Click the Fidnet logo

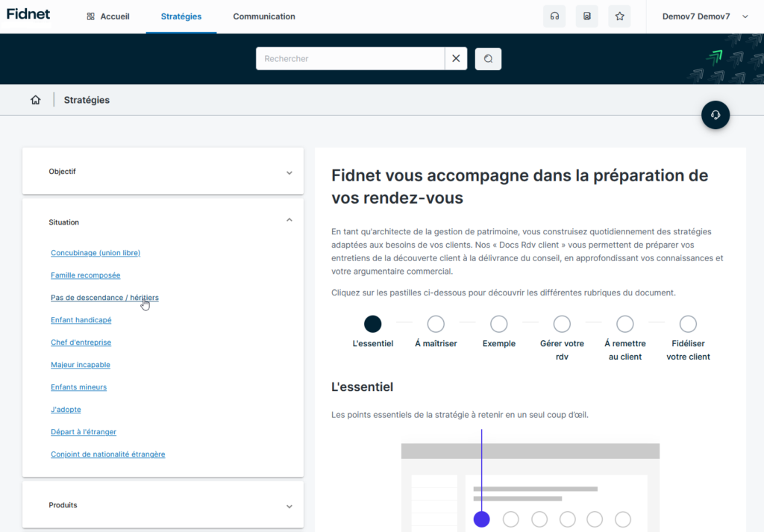point(28,14)
